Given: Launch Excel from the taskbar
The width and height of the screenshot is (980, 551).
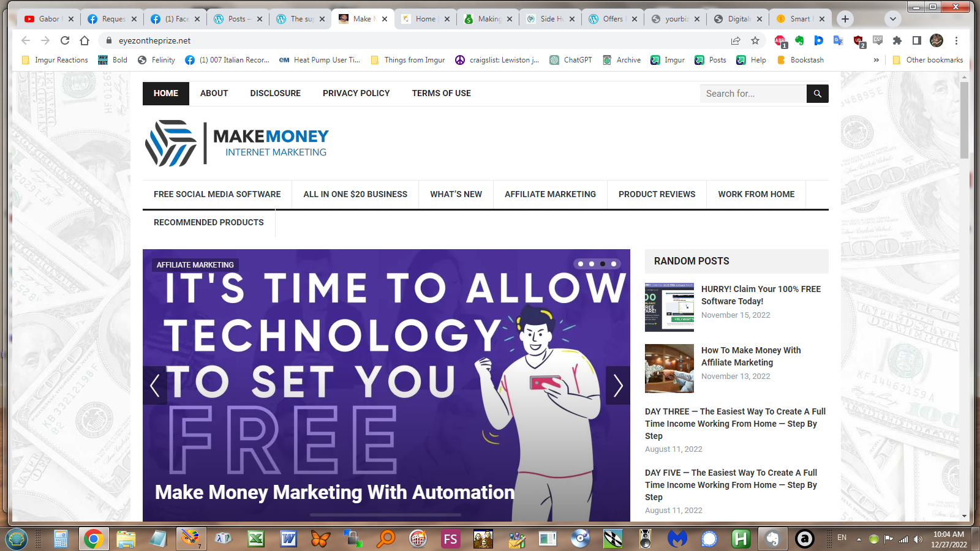Looking at the screenshot, I should tap(255, 539).
